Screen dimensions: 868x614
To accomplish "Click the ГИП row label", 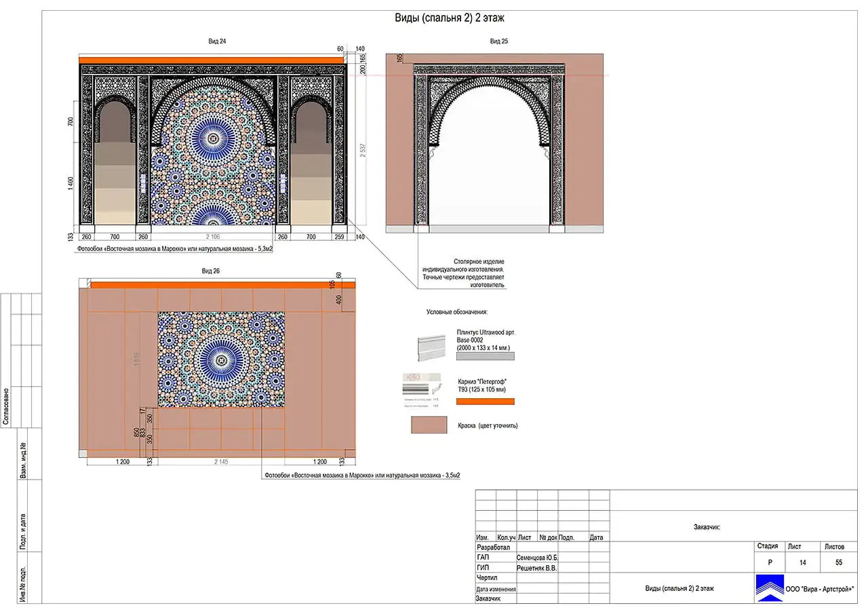I will point(482,568).
